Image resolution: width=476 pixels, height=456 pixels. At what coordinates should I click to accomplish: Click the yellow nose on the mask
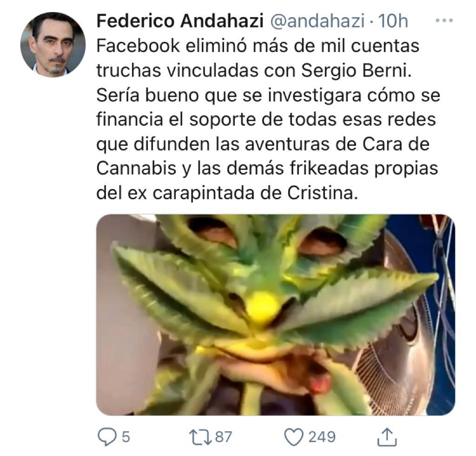click(261, 306)
